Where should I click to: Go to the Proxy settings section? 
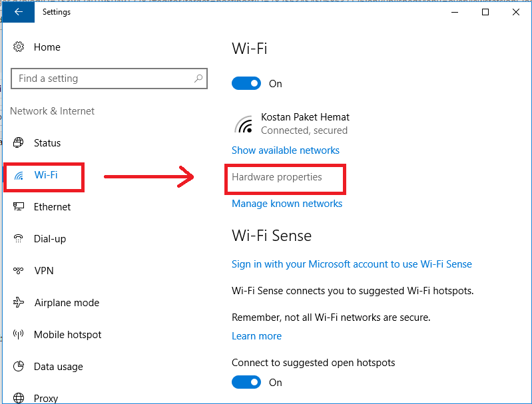tap(45, 398)
